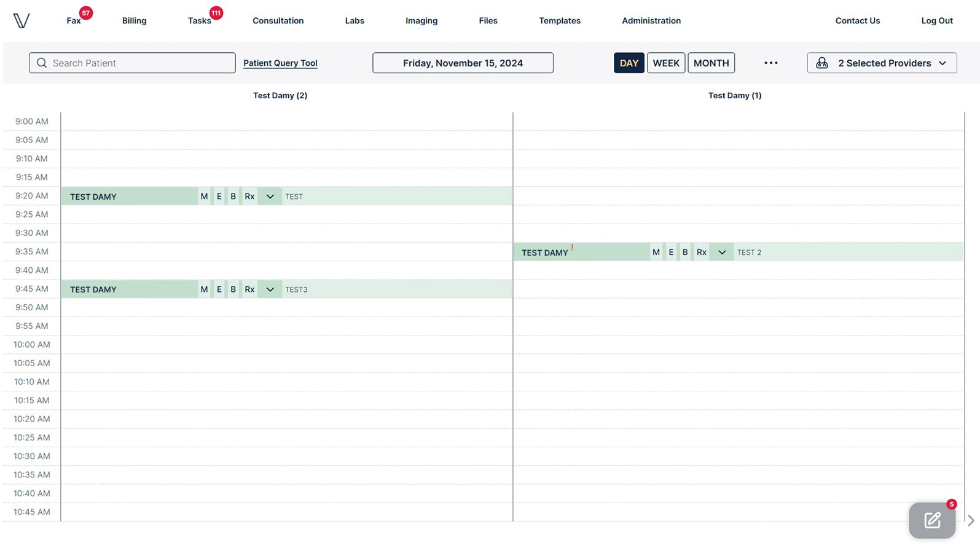Click Rx icon on 9:45 AM appointment
Screen dimensions: 980x553
tap(249, 289)
